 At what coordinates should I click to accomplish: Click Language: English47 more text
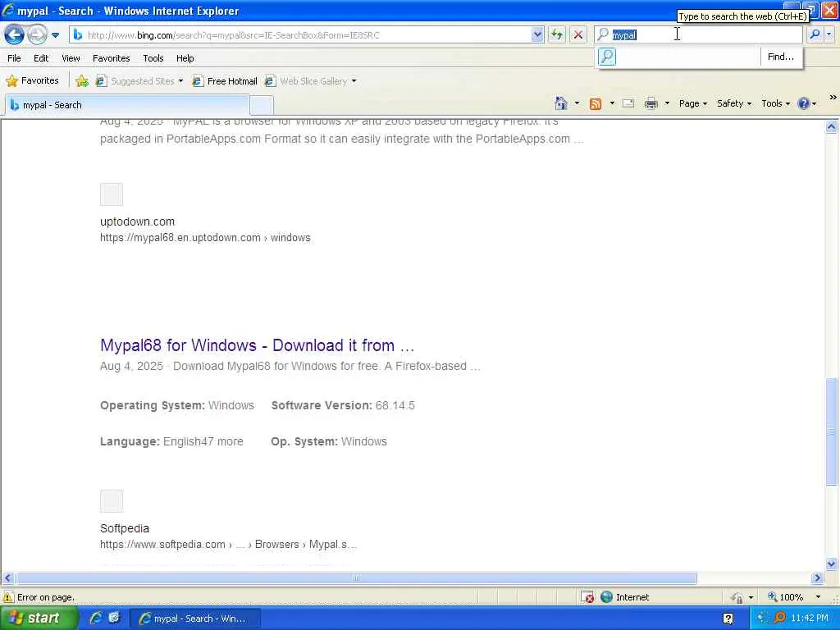pos(171,442)
